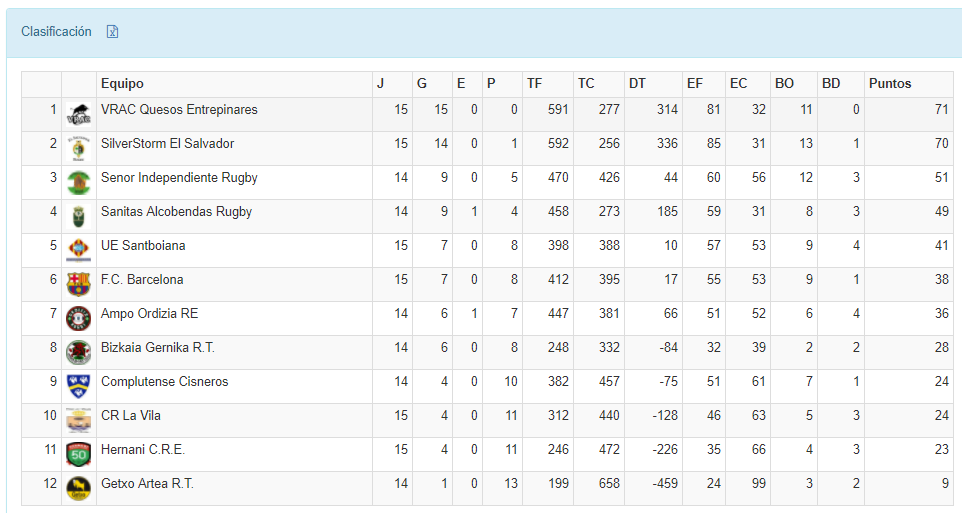Viewport: 962px width, 513px height.
Task: Click the Getxo Artea R.T. logo
Action: (x=78, y=488)
